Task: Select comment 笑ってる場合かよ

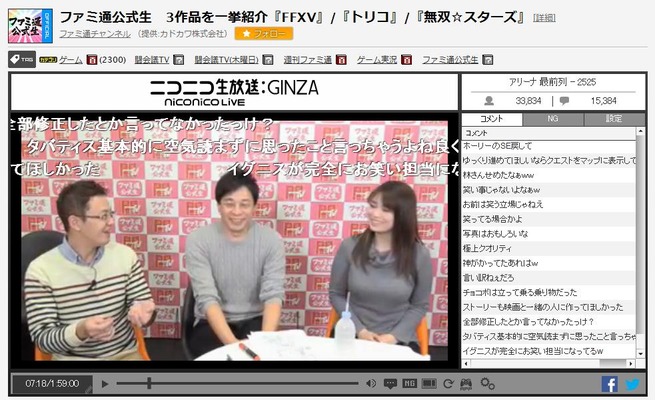Action: [548, 219]
